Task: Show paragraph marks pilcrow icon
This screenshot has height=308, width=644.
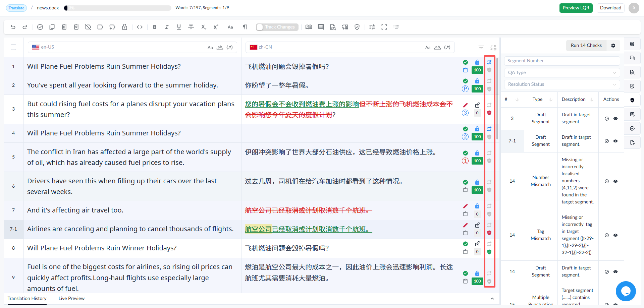Action: pos(245,27)
